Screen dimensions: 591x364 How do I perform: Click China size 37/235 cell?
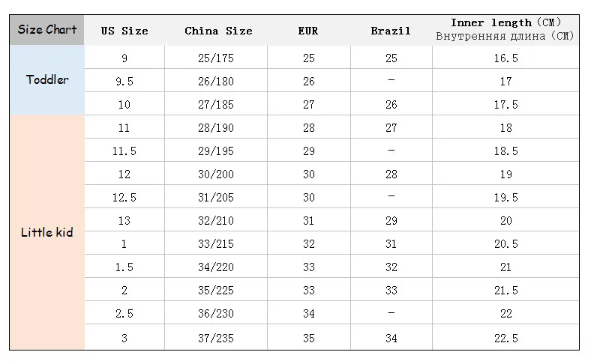coord(216,338)
